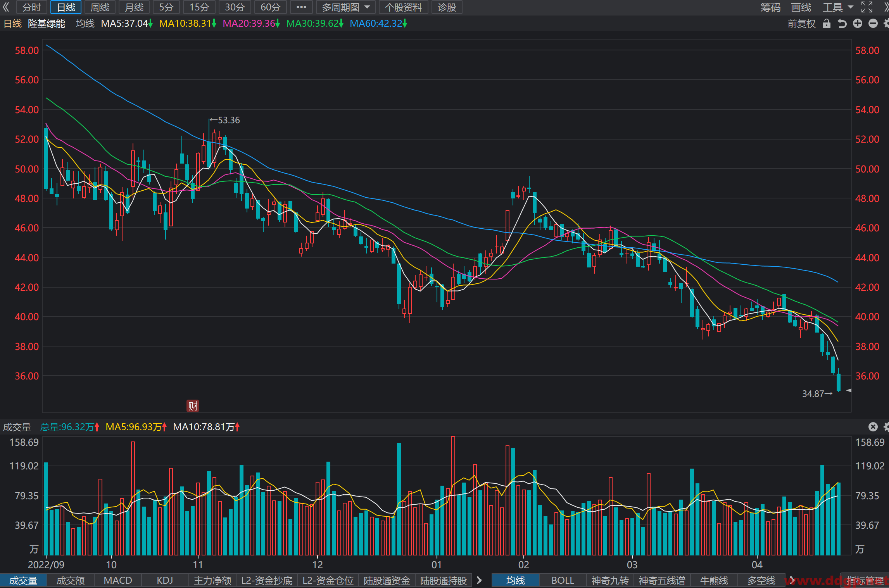Select the 牛熊线 indicator tab
This screenshot has width=889, height=588.
714,581
